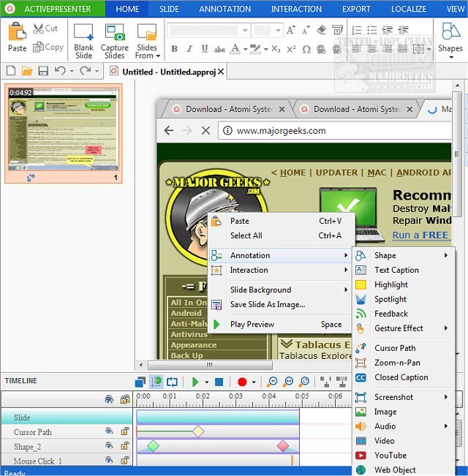Apply strikethrough formatting
The height and width of the screenshot is (476, 468).
219,49
